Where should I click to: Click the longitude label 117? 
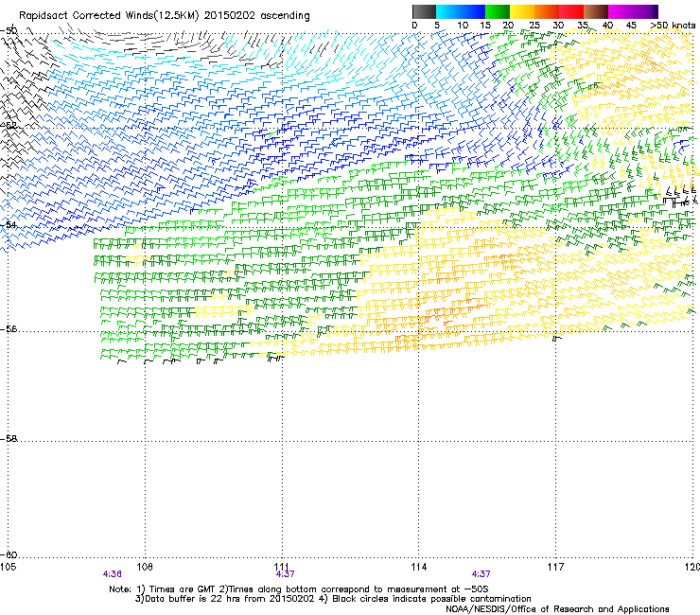pos(556,567)
